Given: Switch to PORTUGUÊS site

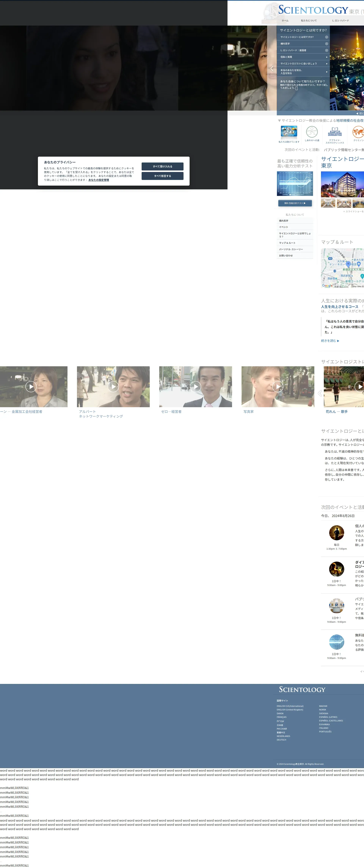Looking at the screenshot, I should point(325,731).
